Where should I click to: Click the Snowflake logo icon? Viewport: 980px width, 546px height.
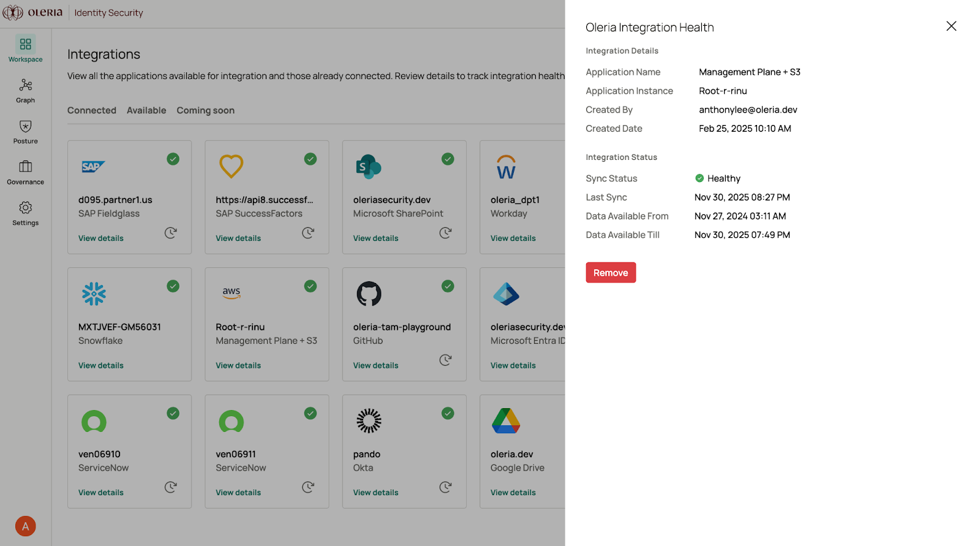pos(94,294)
